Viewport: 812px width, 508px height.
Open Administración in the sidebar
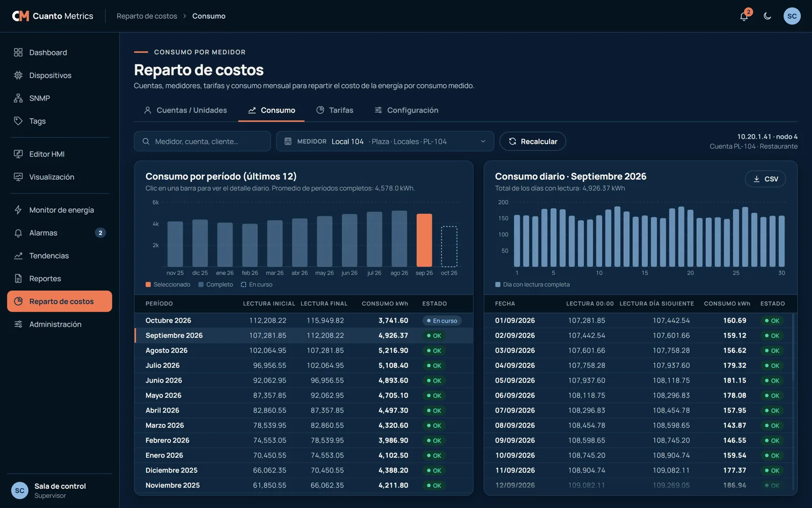click(59, 324)
